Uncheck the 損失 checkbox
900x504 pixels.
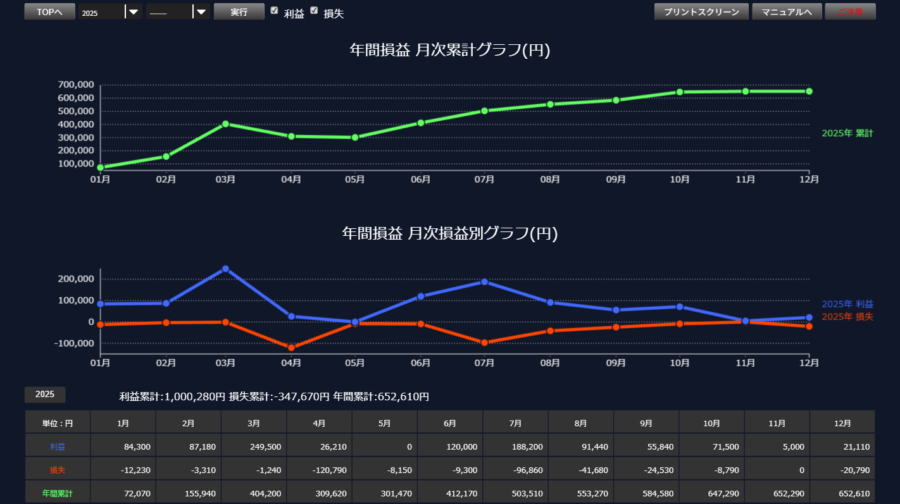pyautogui.click(x=314, y=11)
